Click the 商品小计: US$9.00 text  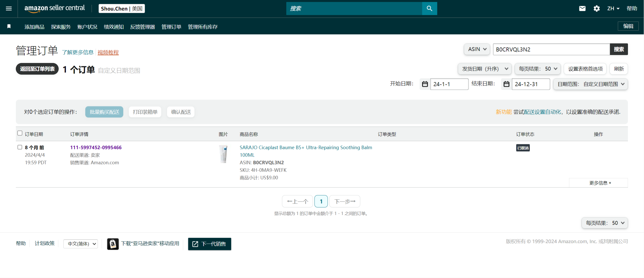[259, 178]
